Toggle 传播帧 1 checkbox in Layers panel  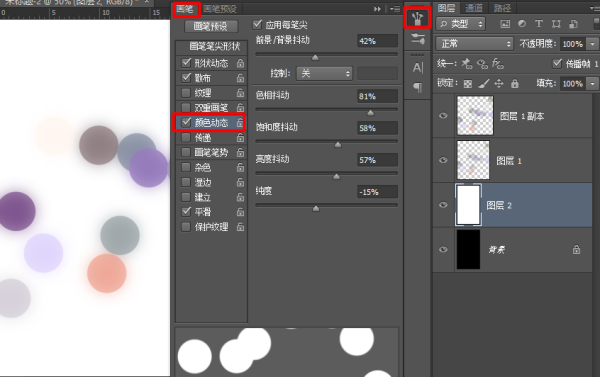pyautogui.click(x=557, y=63)
